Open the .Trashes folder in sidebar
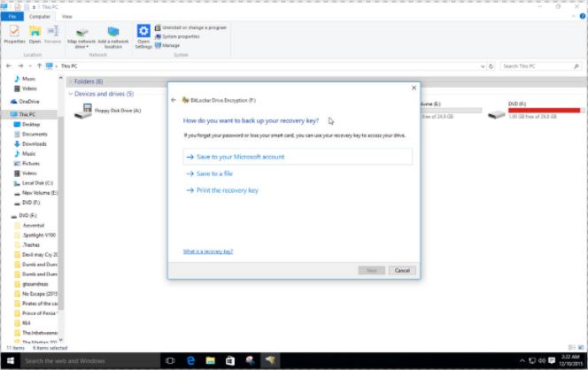Image resolution: width=588 pixels, height=370 pixels. (x=27, y=245)
